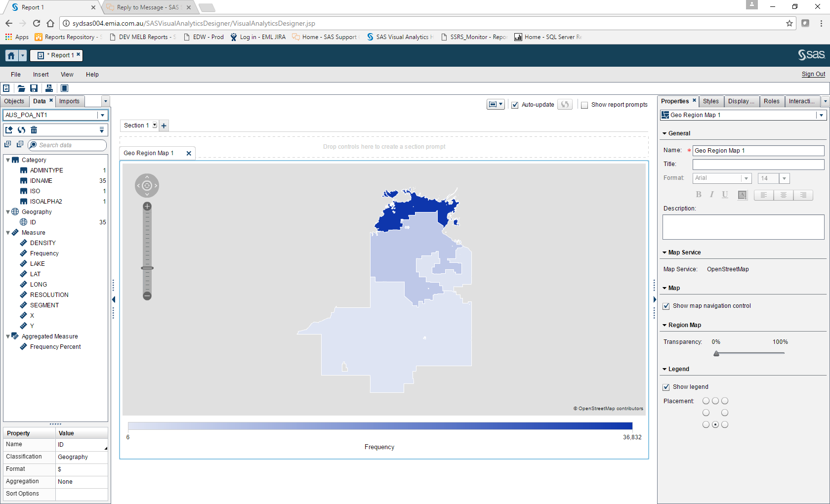Enable Show report prompts
Viewport: 830px width, 504px height.
584,105
